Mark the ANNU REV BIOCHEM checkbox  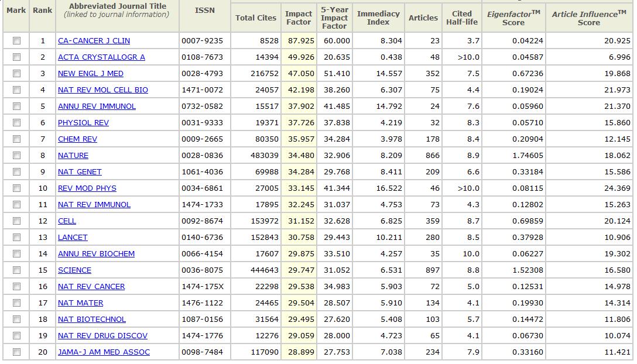click(x=16, y=254)
